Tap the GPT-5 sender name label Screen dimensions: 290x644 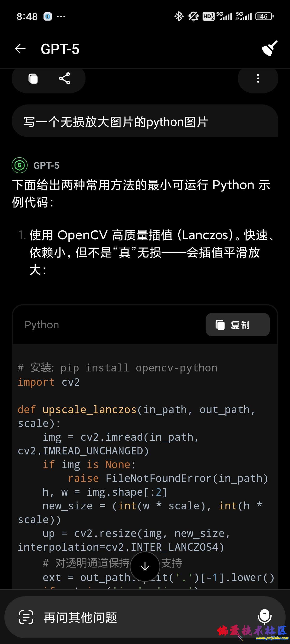[46, 165]
